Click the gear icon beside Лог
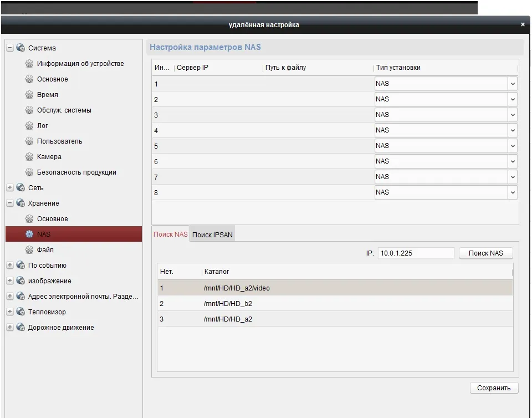Viewport: 532px width, 418px height. (x=29, y=126)
